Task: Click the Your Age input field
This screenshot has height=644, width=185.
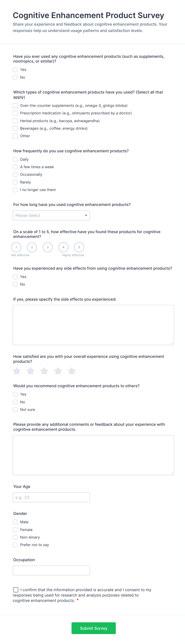Action: pos(51,497)
